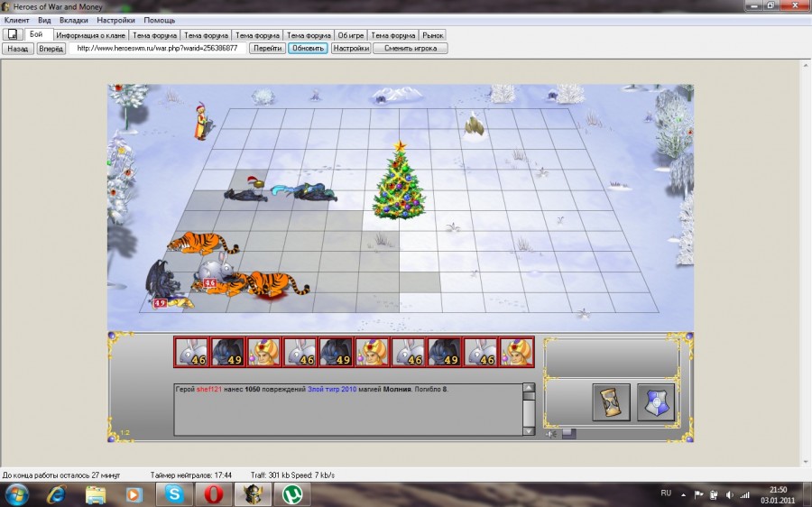Select leftmost rabbit portrait in turn queue

[x=191, y=352]
